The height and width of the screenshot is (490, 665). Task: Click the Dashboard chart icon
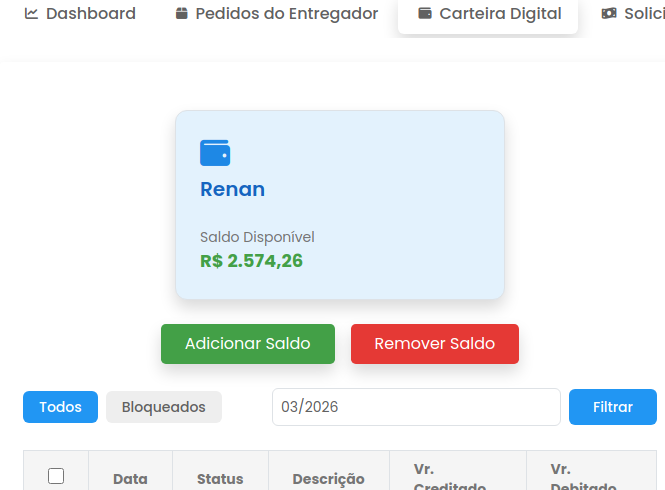coord(31,14)
